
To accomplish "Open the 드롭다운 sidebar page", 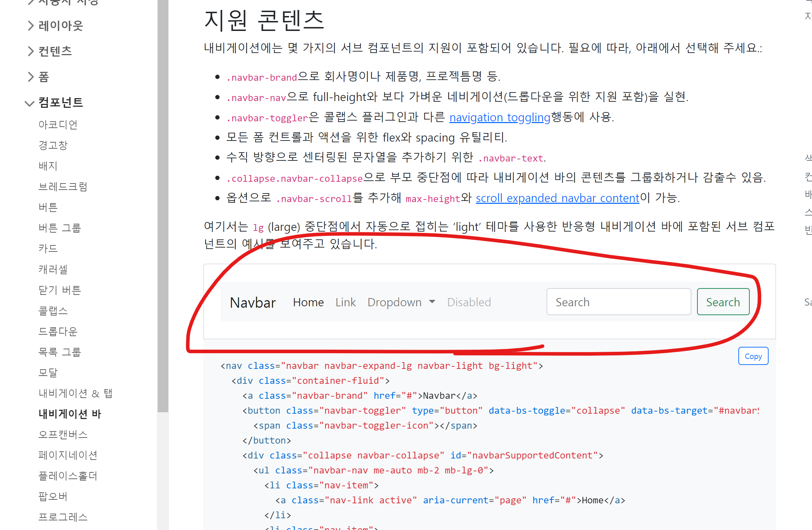I will [58, 332].
